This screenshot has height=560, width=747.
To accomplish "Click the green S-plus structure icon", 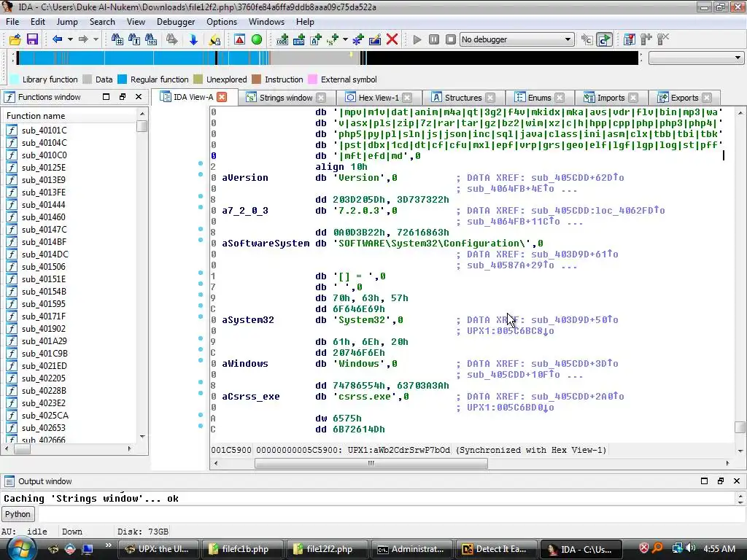I will click(x=333, y=39).
